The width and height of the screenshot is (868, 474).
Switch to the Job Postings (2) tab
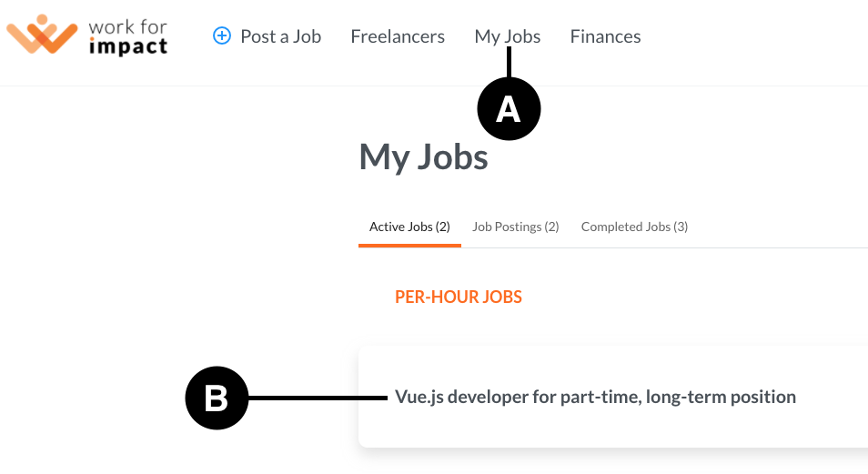point(515,227)
